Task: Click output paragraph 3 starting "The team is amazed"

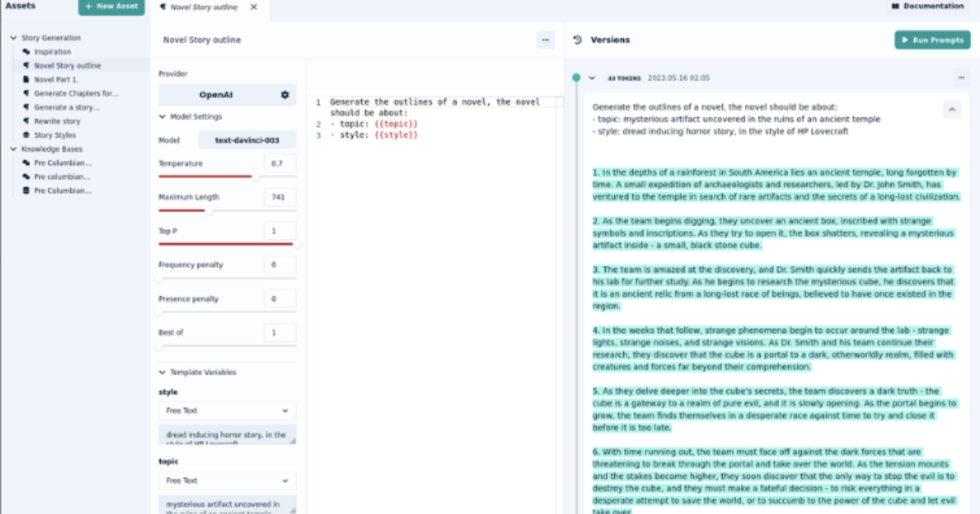Action: (773, 288)
